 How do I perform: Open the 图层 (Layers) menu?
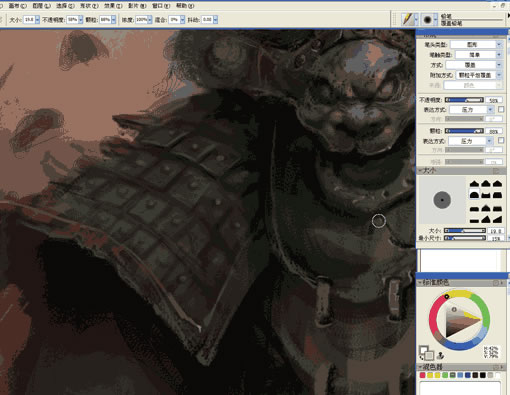click(42, 6)
